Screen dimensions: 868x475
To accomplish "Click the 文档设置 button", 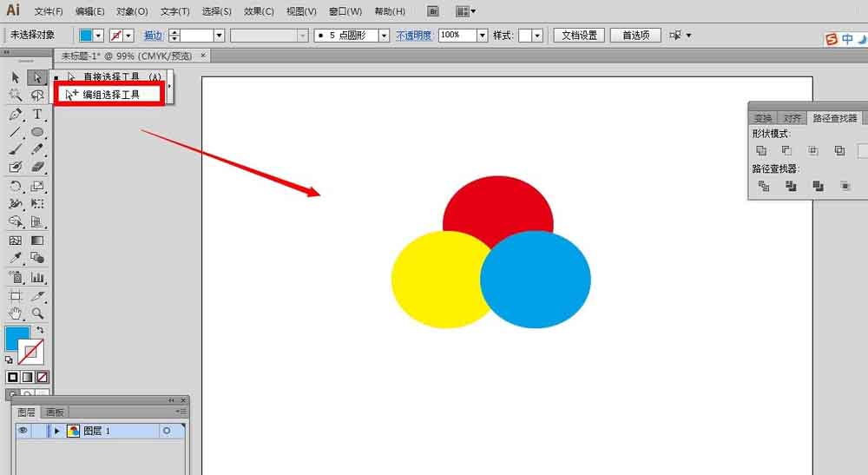I will 579,36.
